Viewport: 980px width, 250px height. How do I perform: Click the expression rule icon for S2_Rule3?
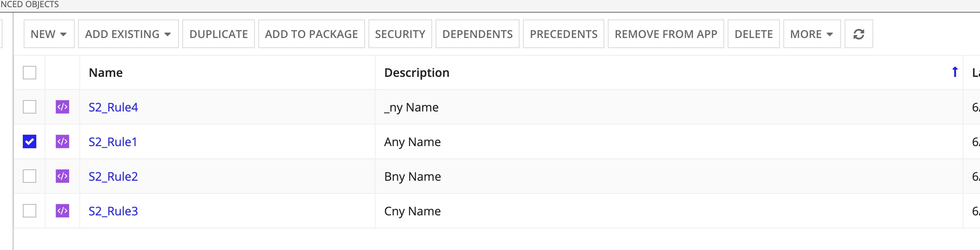click(62, 211)
